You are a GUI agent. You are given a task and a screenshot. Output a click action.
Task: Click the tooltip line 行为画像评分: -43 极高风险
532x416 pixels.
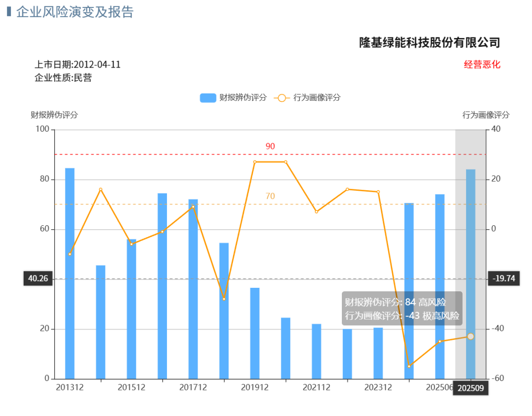pos(402,315)
